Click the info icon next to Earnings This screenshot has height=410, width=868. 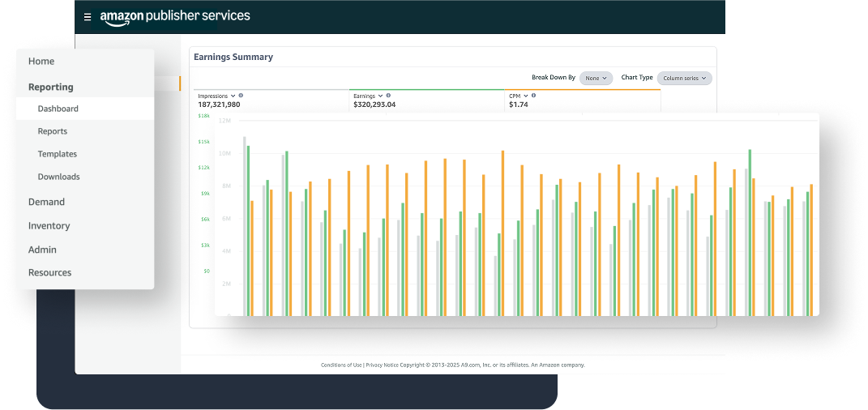390,96
